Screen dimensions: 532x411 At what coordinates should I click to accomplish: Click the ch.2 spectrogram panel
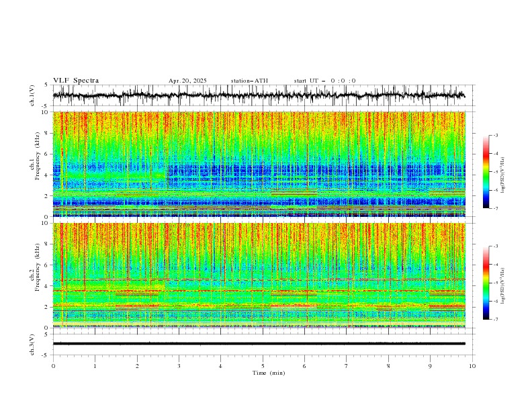(x=259, y=275)
